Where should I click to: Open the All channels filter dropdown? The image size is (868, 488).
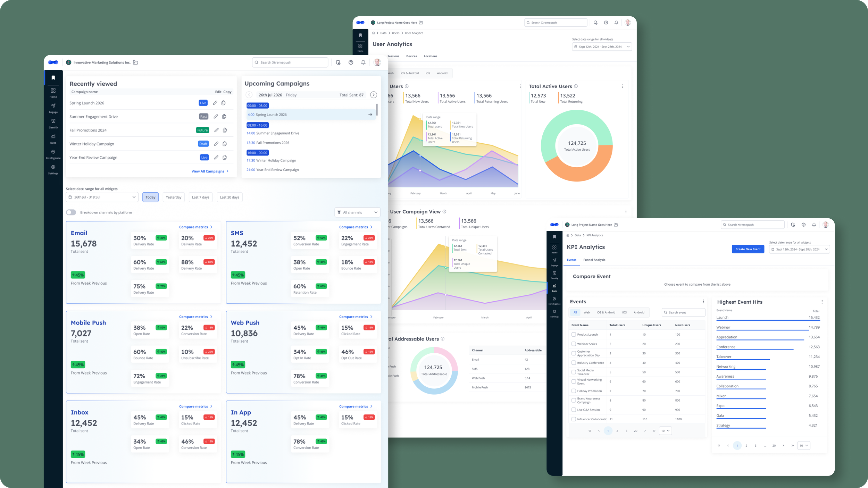[x=357, y=212]
